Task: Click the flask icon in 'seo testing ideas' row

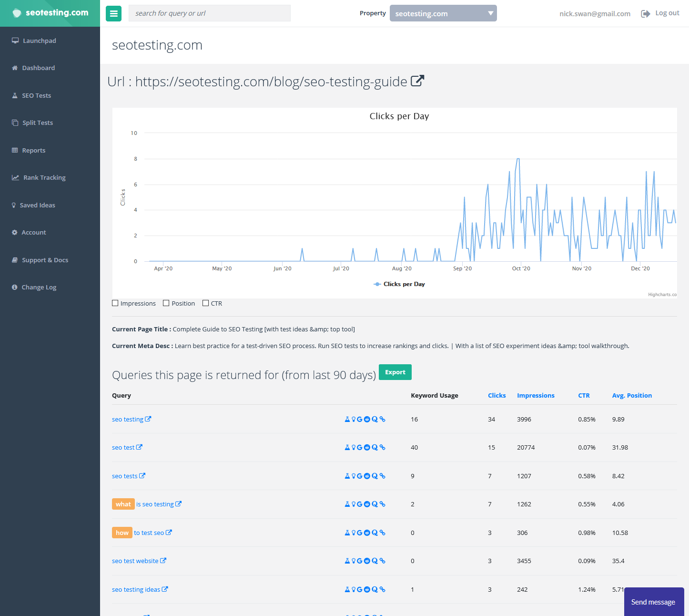Action: pos(347,590)
